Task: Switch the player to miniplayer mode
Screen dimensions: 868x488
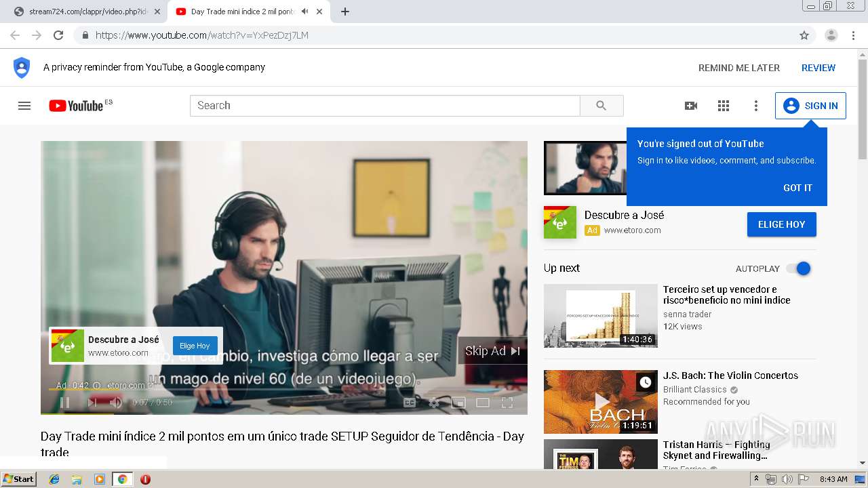Action: (458, 403)
